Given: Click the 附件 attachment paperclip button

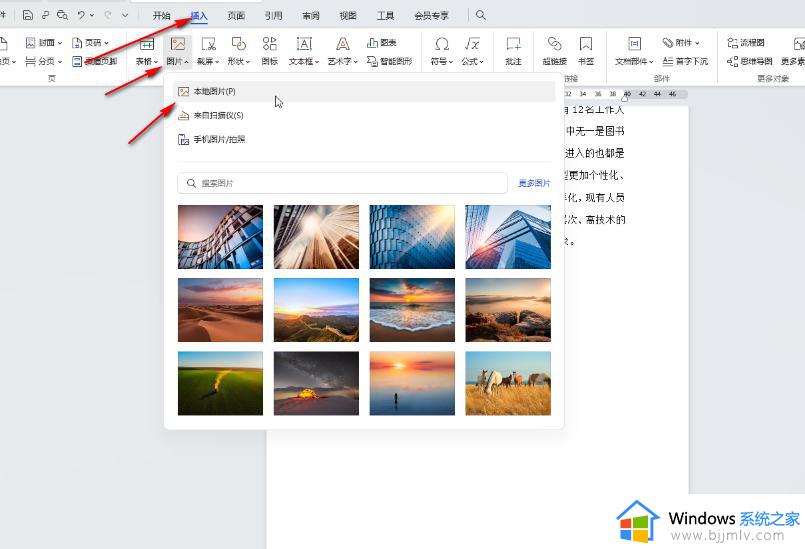Looking at the screenshot, I should 681,43.
